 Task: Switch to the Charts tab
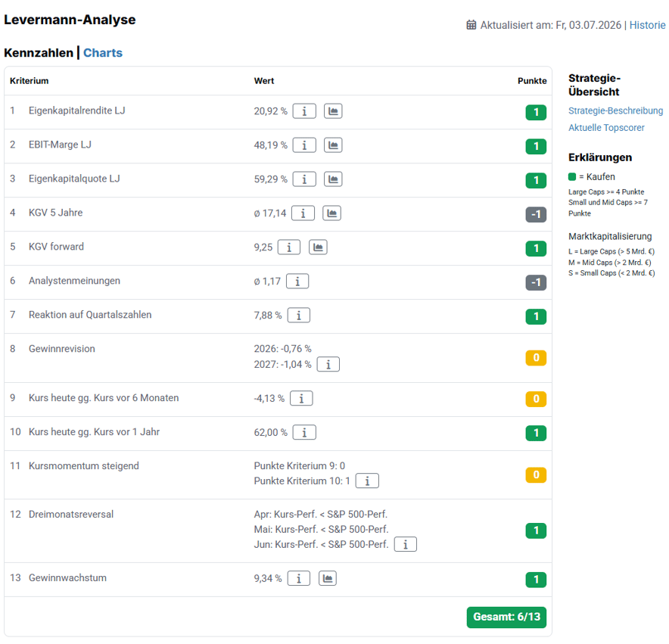click(x=103, y=53)
